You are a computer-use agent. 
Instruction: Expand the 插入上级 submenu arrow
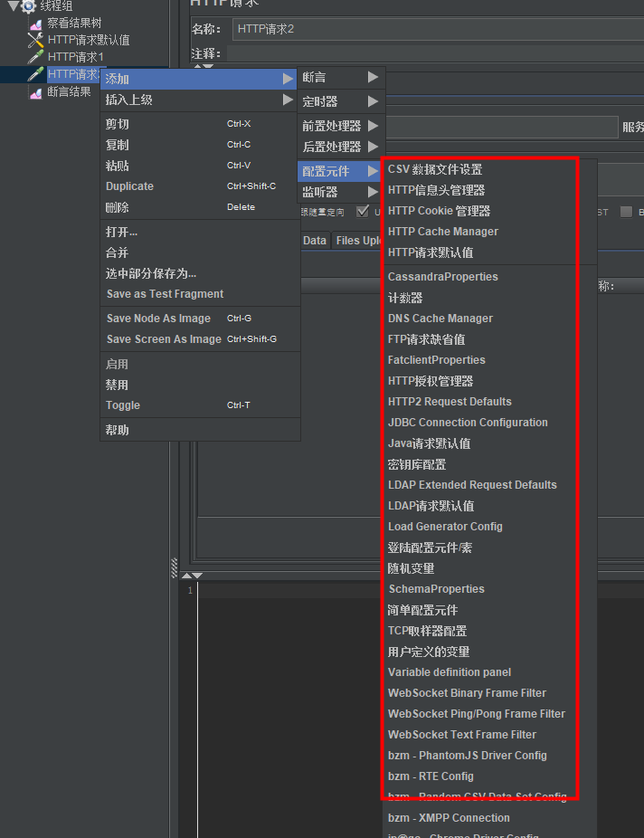click(288, 100)
